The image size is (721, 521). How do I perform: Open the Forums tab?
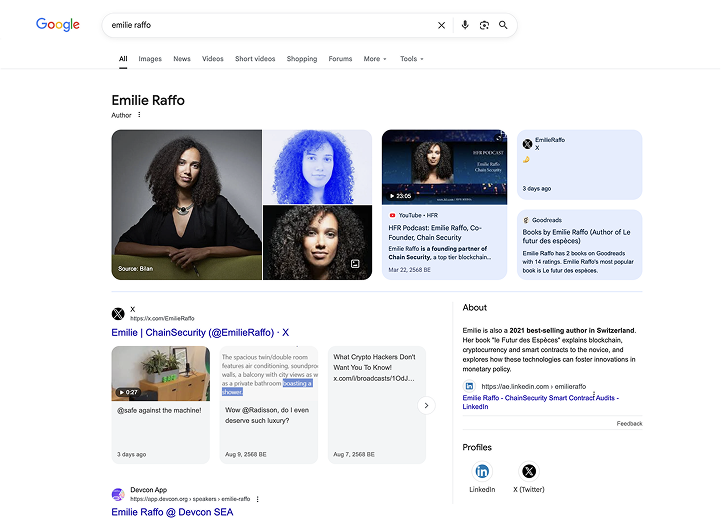[340, 59]
